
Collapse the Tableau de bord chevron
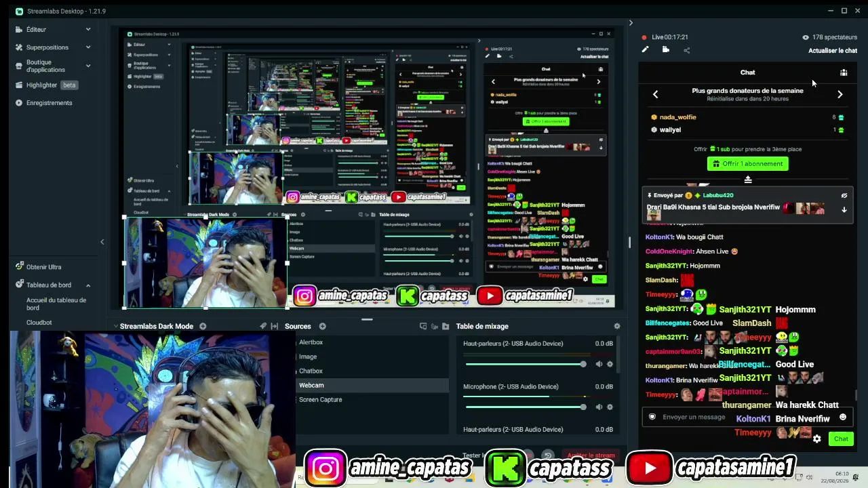(x=88, y=285)
